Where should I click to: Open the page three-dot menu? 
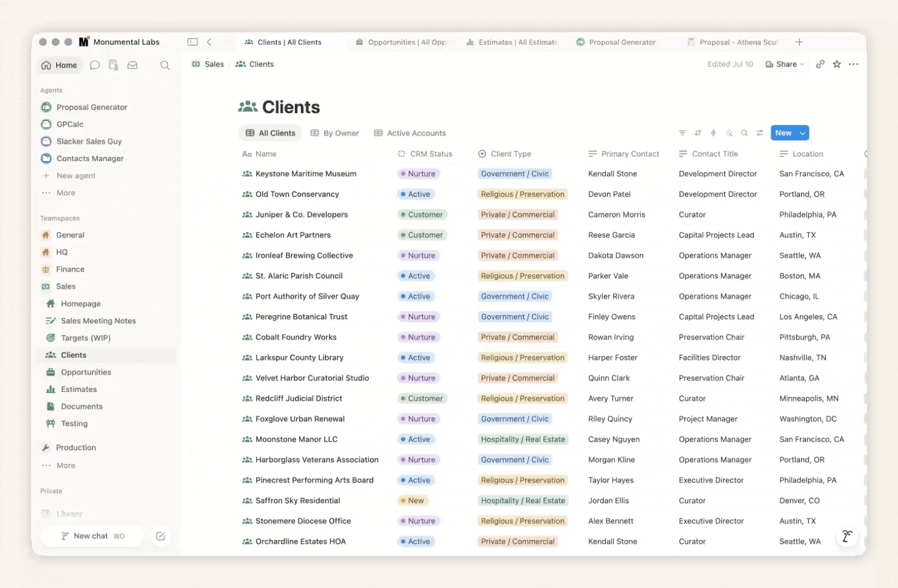click(854, 64)
